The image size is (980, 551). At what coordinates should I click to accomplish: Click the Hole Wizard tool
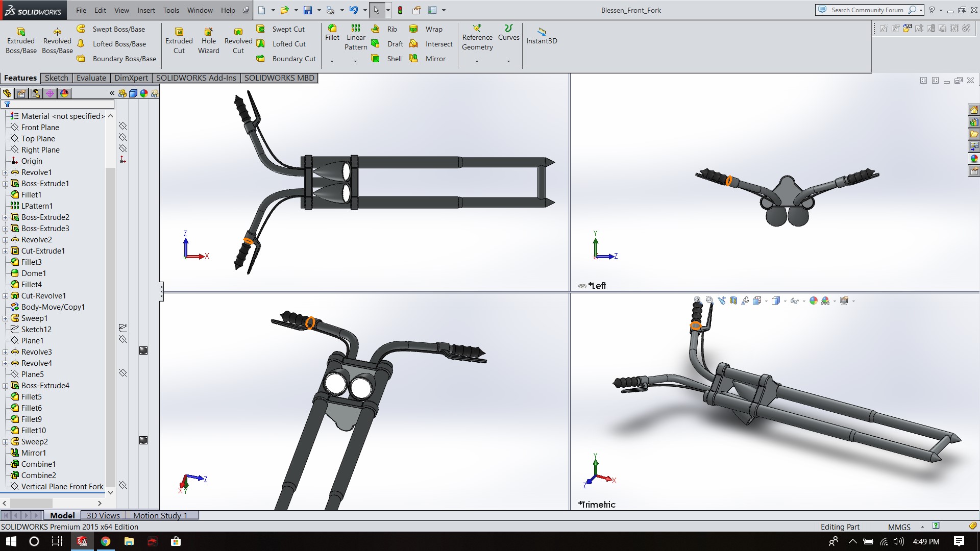coord(208,41)
